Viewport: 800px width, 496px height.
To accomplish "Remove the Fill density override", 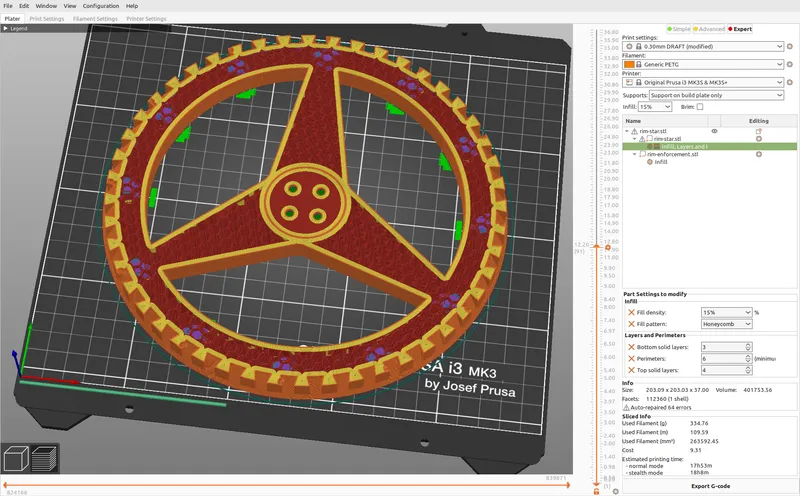I will (x=631, y=312).
